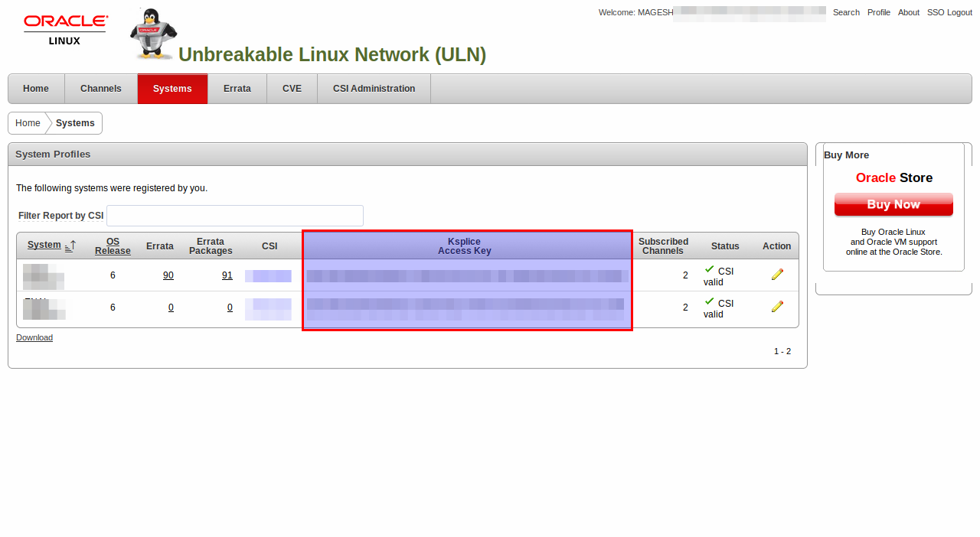The width and height of the screenshot is (980, 537).
Task: Click the Ksplice Access Key column header
Action: (x=465, y=246)
